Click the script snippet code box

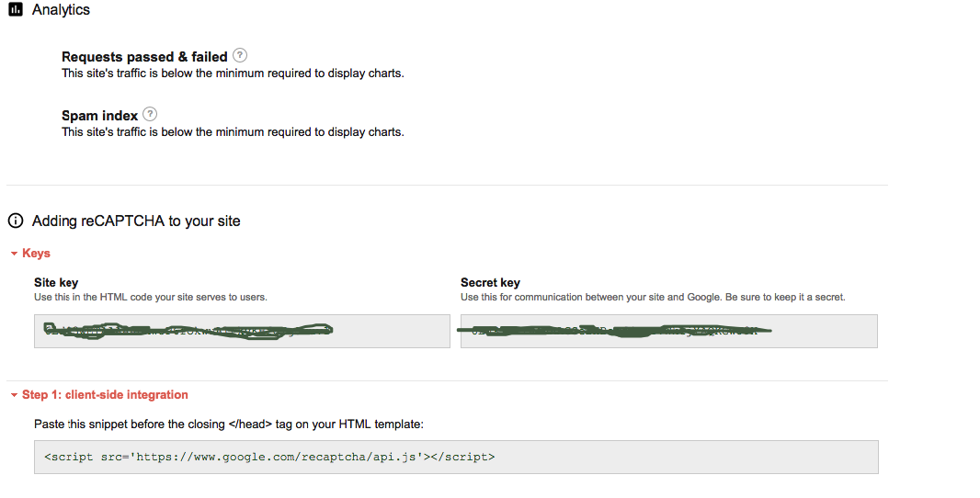(x=456, y=457)
